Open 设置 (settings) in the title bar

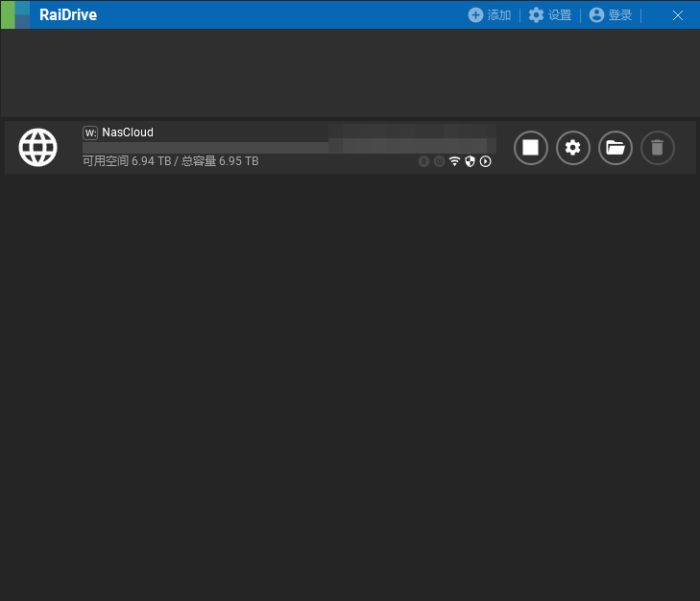pos(550,15)
